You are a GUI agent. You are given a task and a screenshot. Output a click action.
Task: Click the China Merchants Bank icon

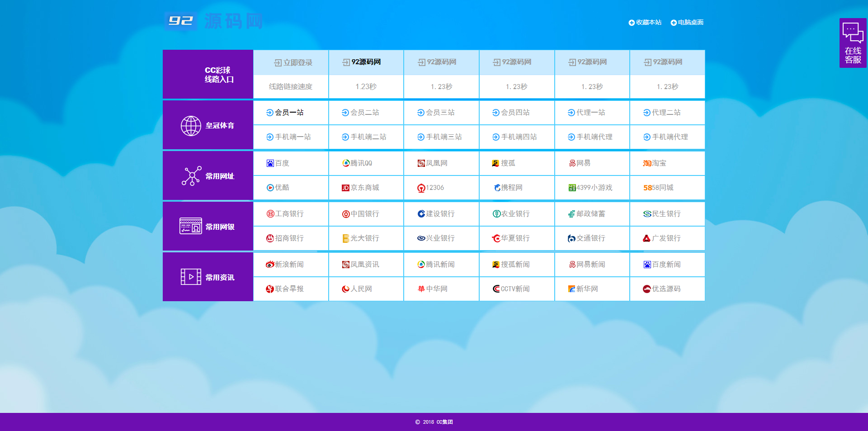coord(270,238)
